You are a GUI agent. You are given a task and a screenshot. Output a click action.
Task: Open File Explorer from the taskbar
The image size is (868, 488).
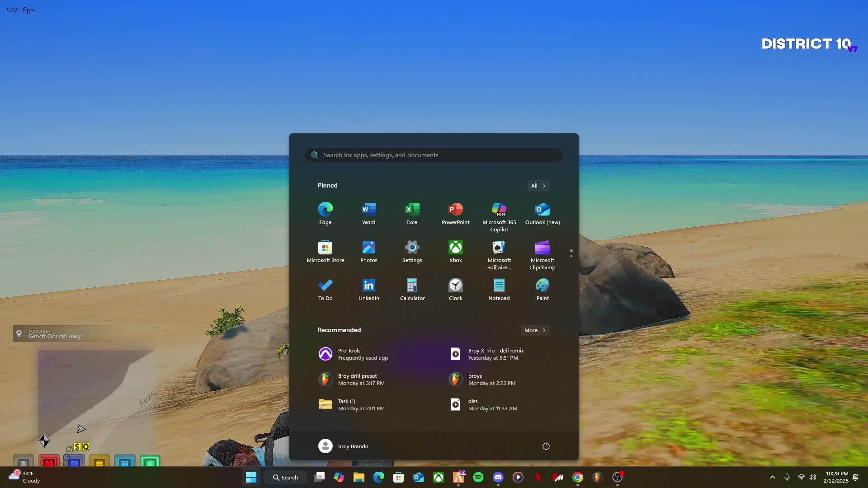point(359,477)
